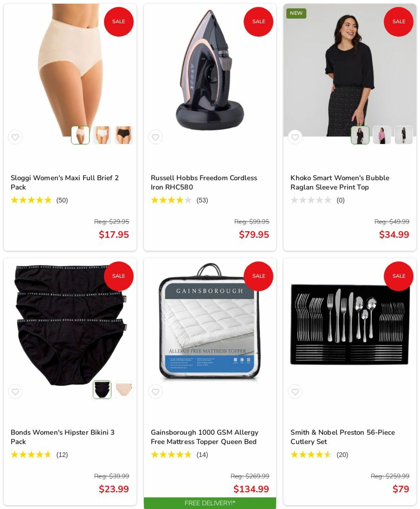
Task: Select beige Sloggi brief thumbnail swatch
Action: pos(80,135)
